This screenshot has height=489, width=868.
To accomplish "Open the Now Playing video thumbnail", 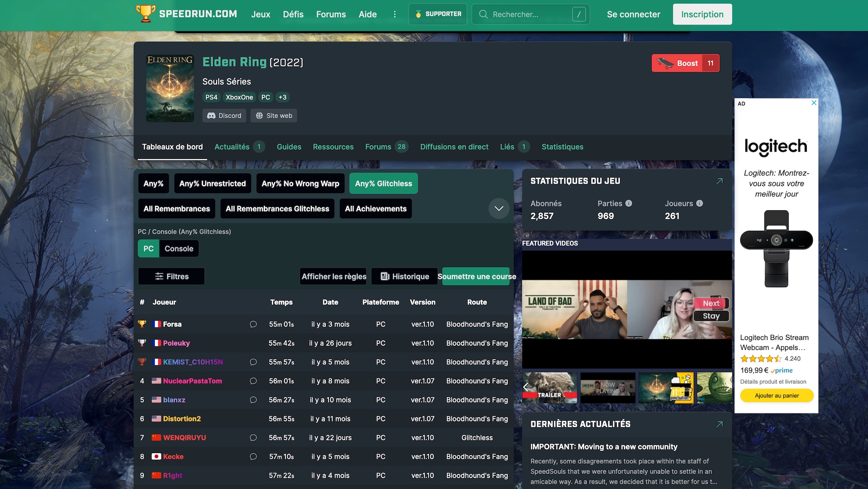I will pyautogui.click(x=608, y=388).
